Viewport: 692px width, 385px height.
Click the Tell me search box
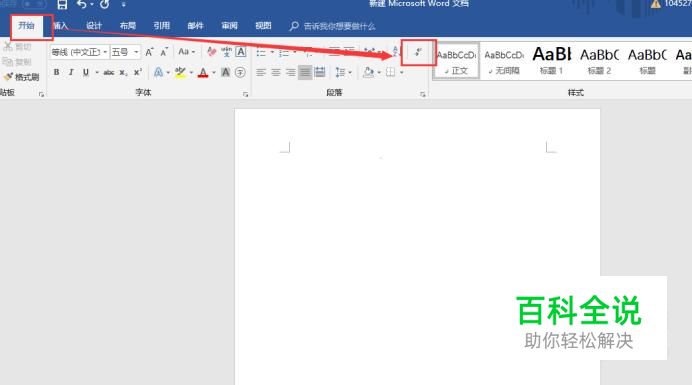coord(333,26)
